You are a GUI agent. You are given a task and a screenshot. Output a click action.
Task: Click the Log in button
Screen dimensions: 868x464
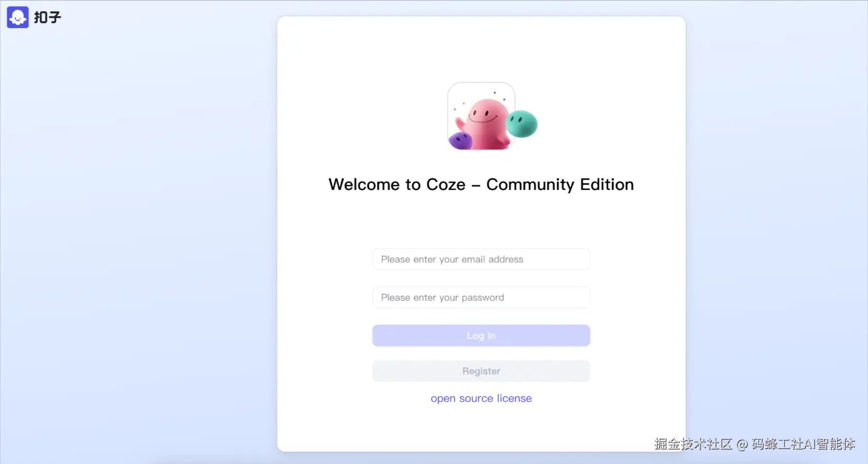[481, 336]
